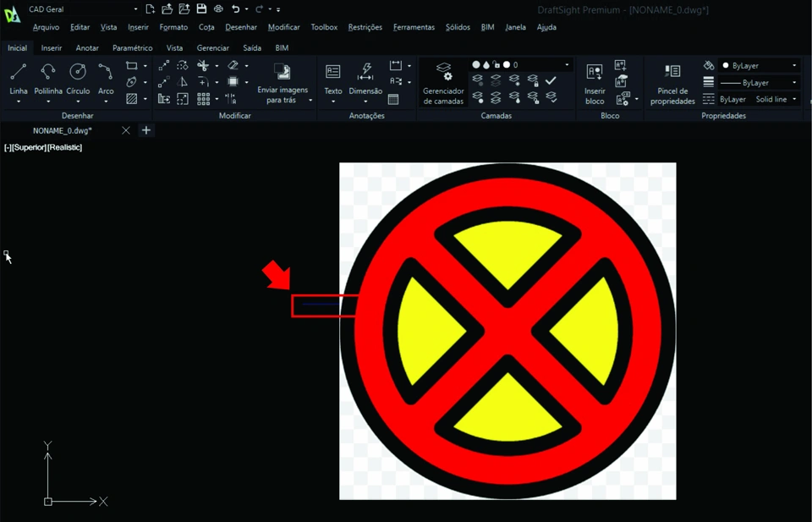The image size is (812, 522).
Task: Open the Arquivo menu
Action: [46, 27]
